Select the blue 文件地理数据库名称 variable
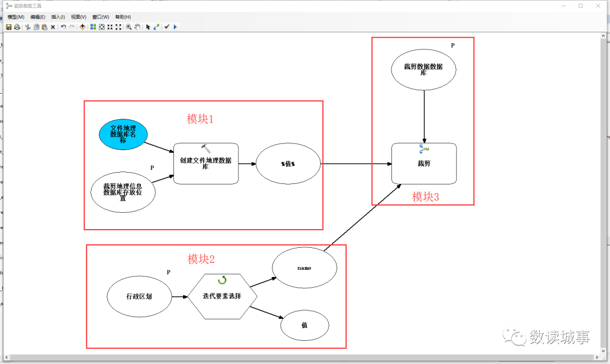 123,134
